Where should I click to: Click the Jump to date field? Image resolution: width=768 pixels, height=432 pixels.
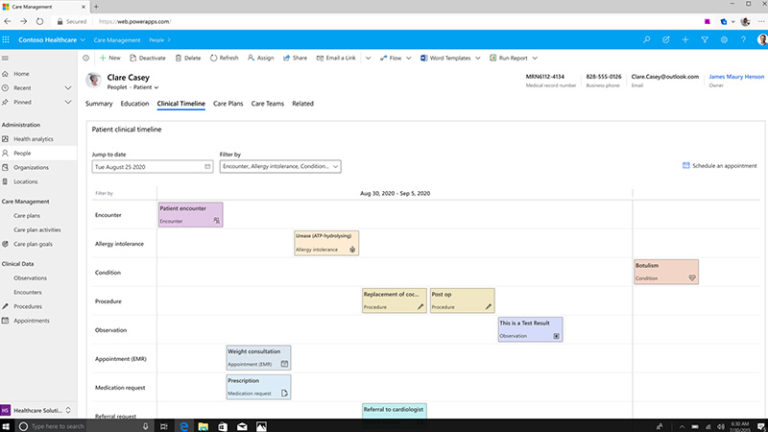point(152,167)
